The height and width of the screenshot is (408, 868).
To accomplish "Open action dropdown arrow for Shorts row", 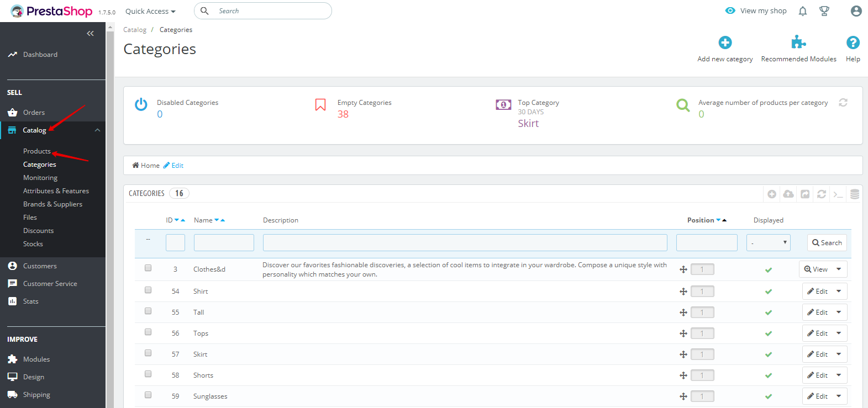I will tap(839, 375).
